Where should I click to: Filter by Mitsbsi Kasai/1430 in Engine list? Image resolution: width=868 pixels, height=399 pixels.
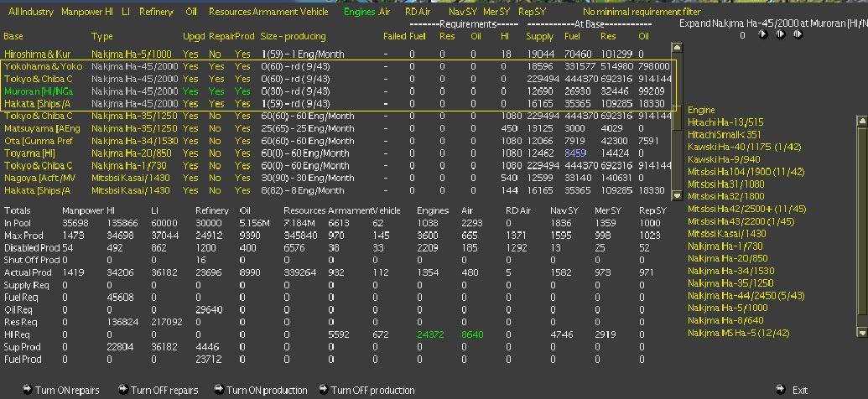point(727,234)
